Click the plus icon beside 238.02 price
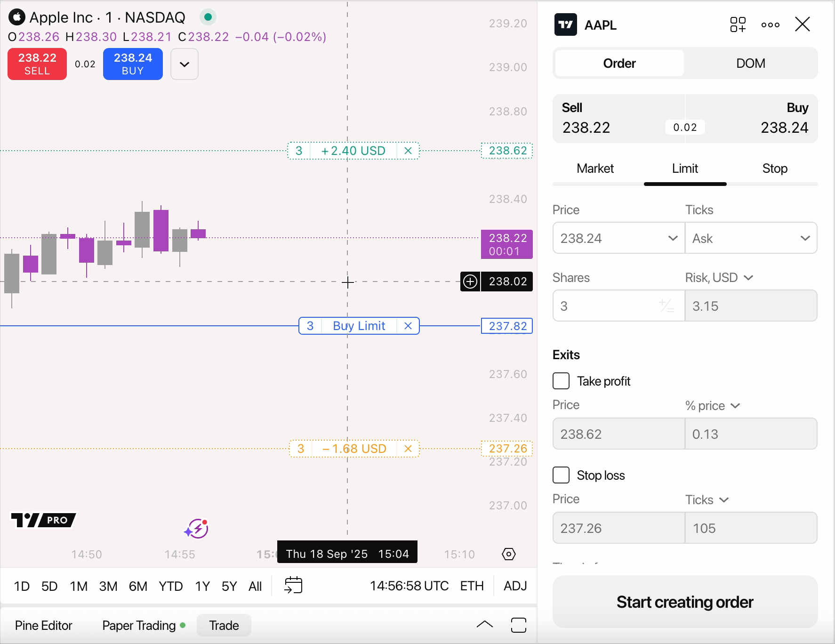 click(470, 282)
